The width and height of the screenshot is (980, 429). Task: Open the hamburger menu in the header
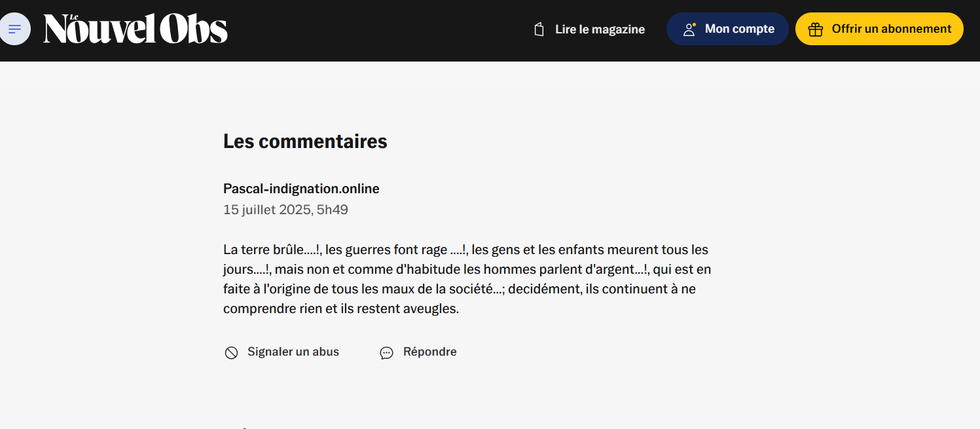coord(14,29)
